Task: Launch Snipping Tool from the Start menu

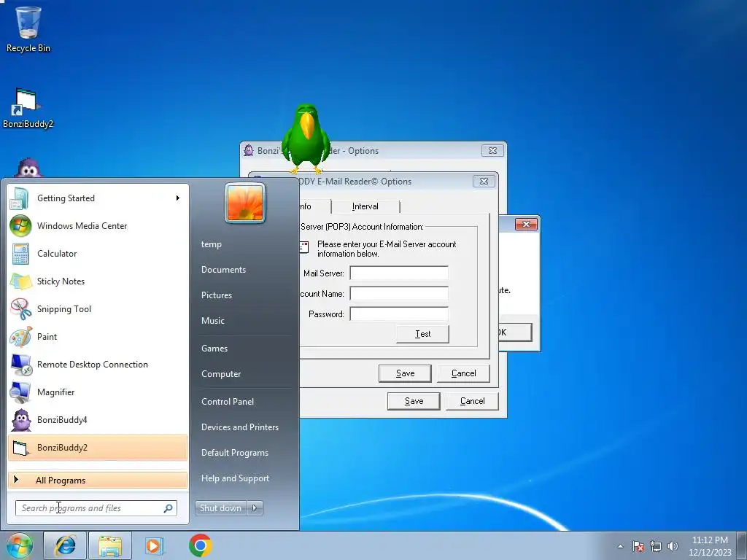Action: pos(98,308)
